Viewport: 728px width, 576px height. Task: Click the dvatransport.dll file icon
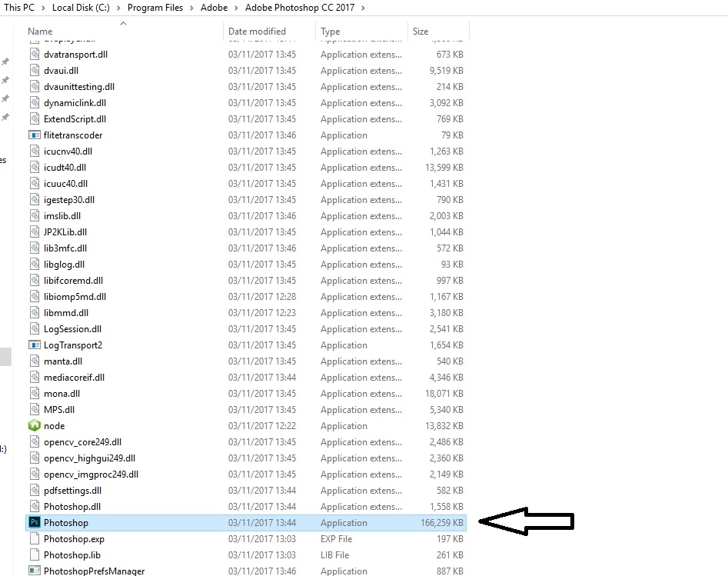tap(35, 55)
